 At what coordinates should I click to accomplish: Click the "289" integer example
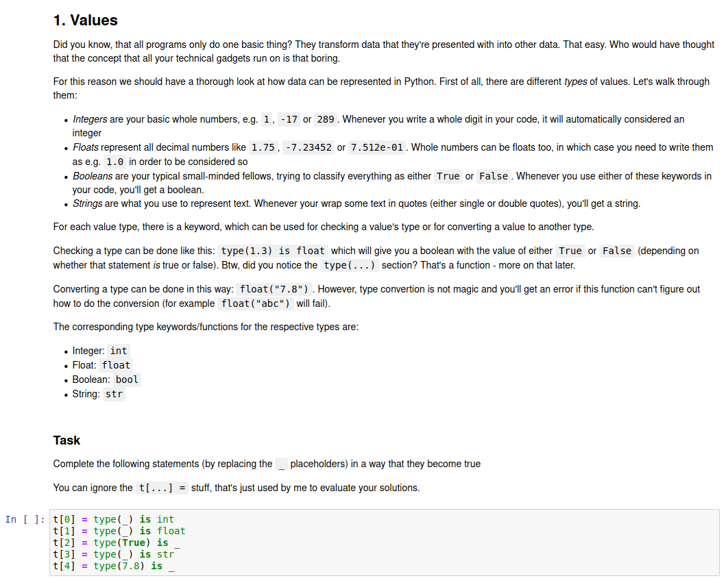click(x=326, y=119)
